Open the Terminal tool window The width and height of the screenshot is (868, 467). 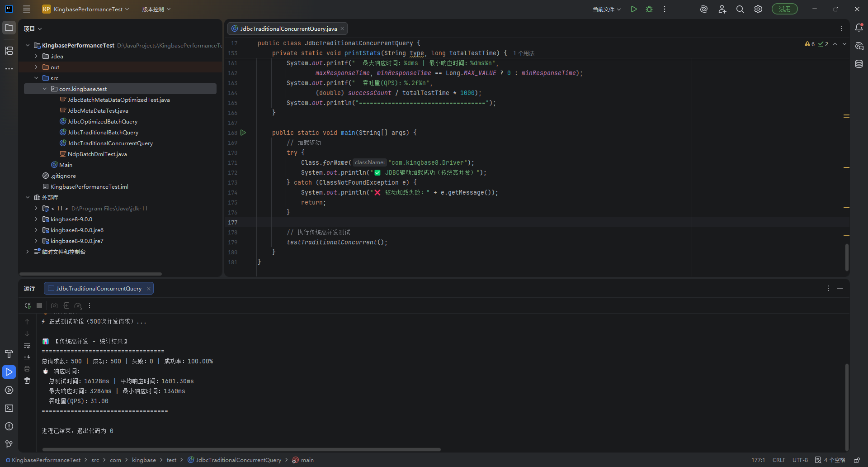9,408
